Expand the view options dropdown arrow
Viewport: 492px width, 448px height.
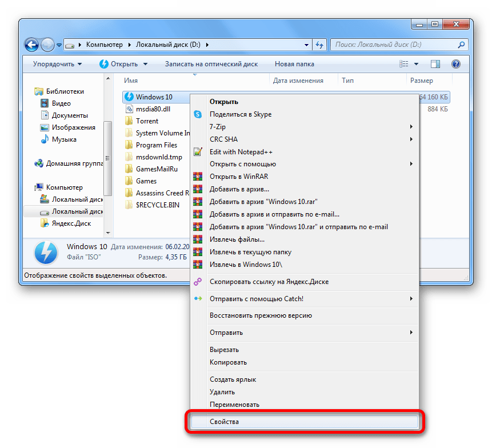coord(416,64)
